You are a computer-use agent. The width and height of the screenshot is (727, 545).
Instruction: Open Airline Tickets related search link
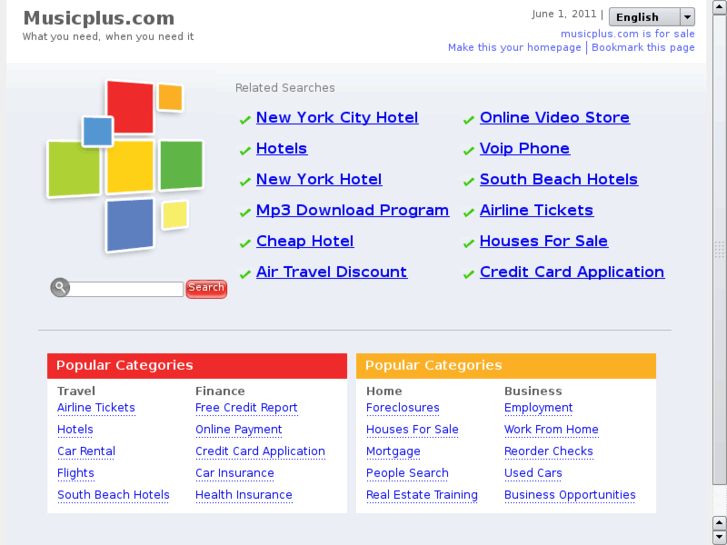536,210
